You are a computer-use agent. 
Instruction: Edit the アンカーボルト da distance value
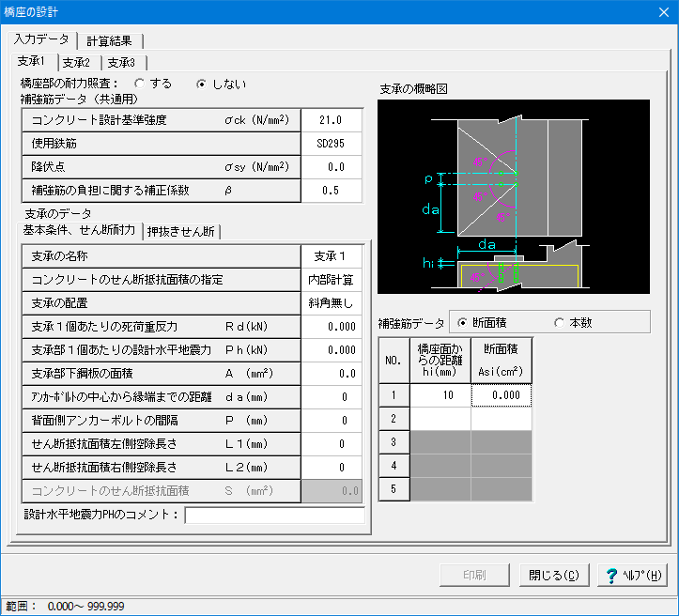332,396
